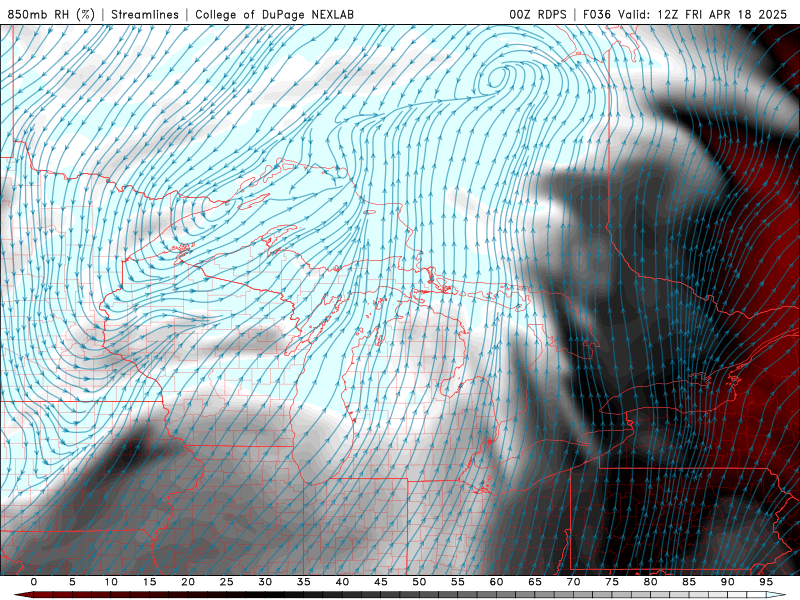800x600 pixels.
Task: Click the 75 value on the color scale
Action: [x=612, y=582]
